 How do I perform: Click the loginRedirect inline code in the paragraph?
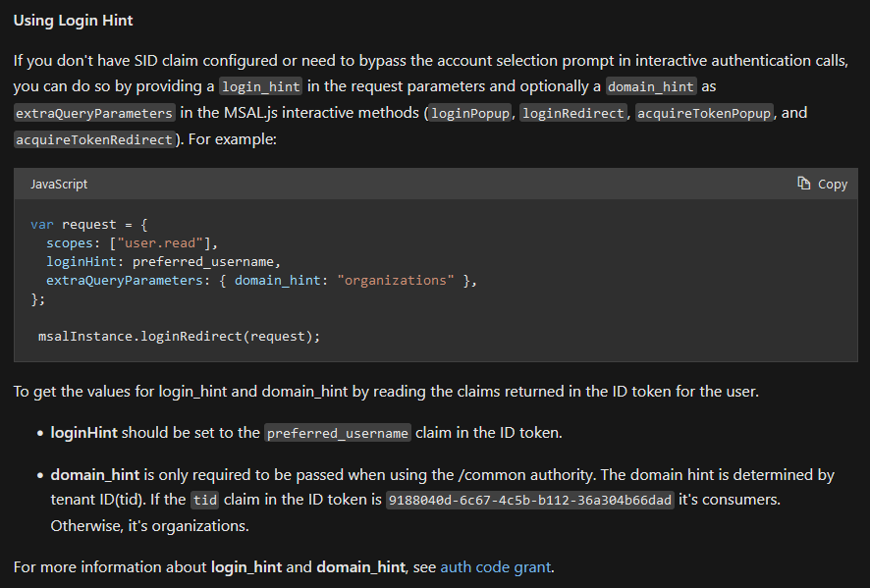point(573,113)
